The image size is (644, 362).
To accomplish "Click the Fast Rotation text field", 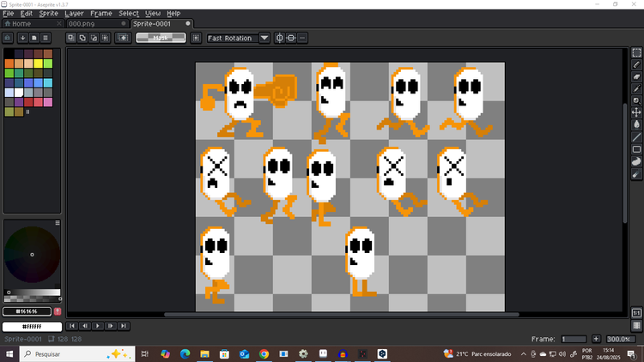I will 233,38.
